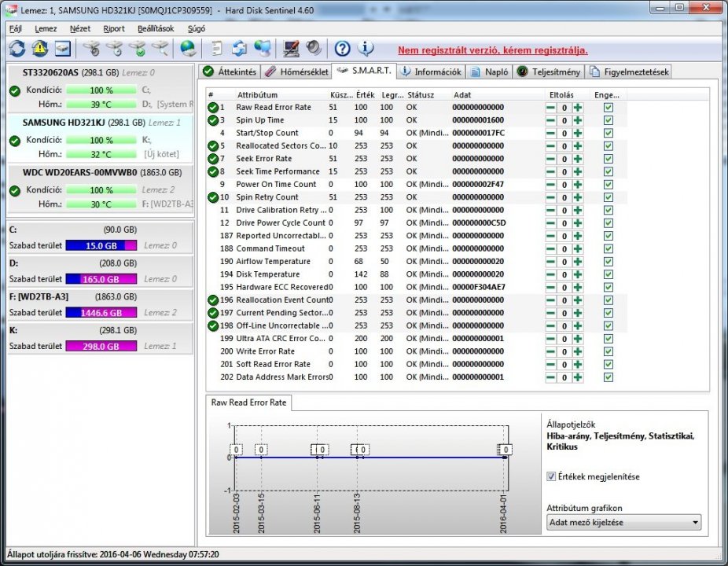Click the blue refresh arrows toolbar icon
Image resolution: width=728 pixels, height=566 pixels.
(x=17, y=49)
